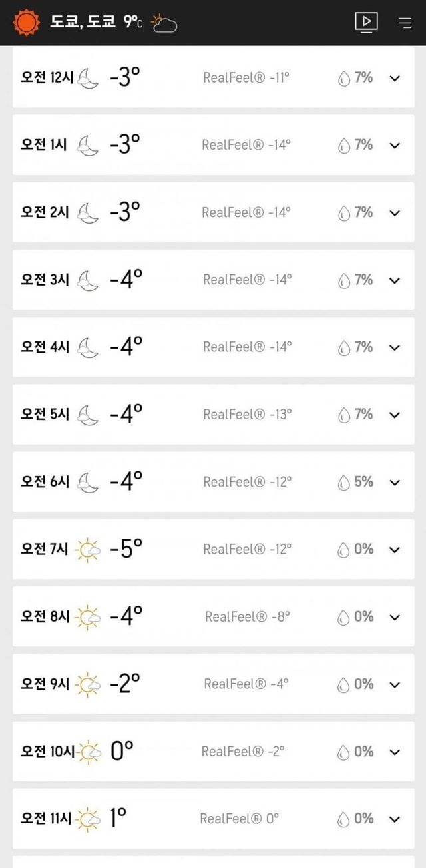Image resolution: width=426 pixels, height=868 pixels.
Task: Expand the 오전 4시 hourly row
Action: click(393, 347)
